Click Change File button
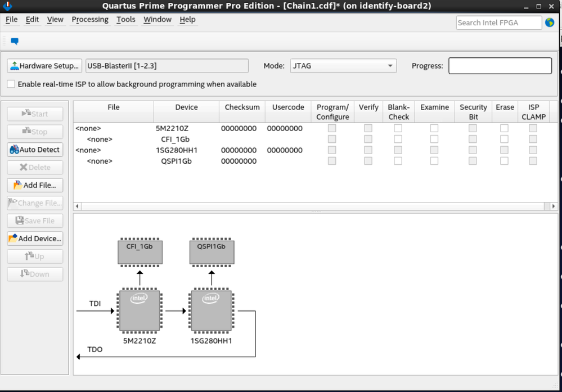Screen dimensions: 562x392 point(35,203)
